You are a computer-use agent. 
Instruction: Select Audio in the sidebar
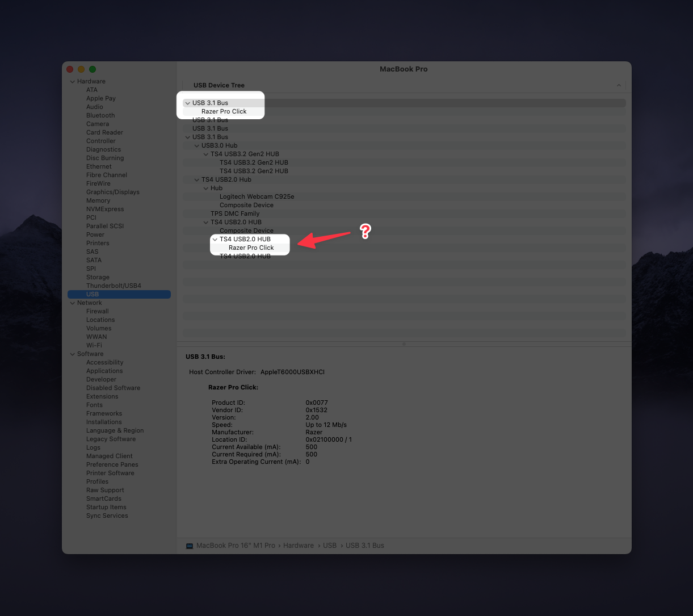click(x=95, y=107)
